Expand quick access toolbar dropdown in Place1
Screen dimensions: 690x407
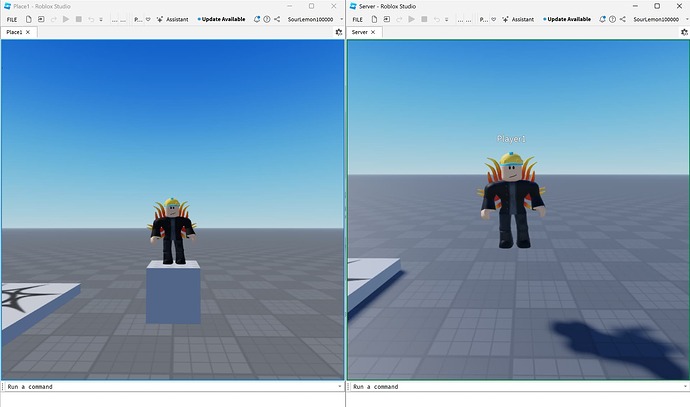click(101, 20)
